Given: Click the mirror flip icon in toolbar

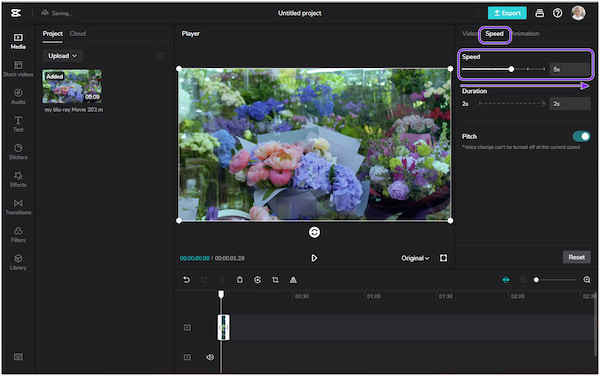Looking at the screenshot, I should coord(293,280).
